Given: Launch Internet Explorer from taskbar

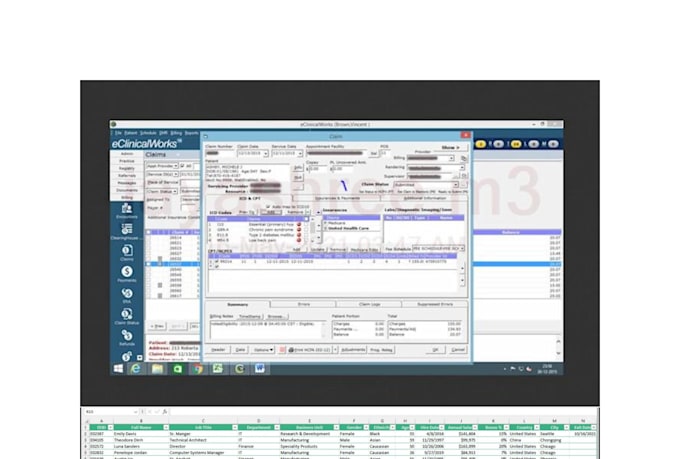Looking at the screenshot, I should click(136, 368).
